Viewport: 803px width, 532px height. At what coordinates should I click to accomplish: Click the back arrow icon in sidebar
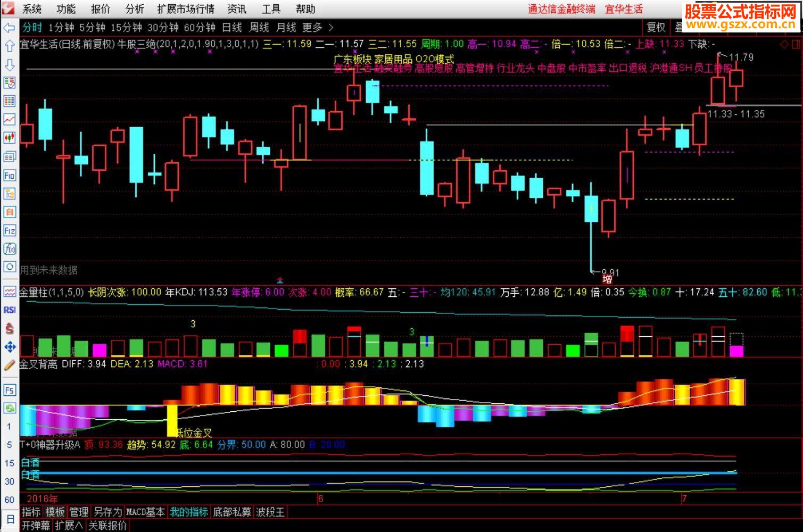9,28
